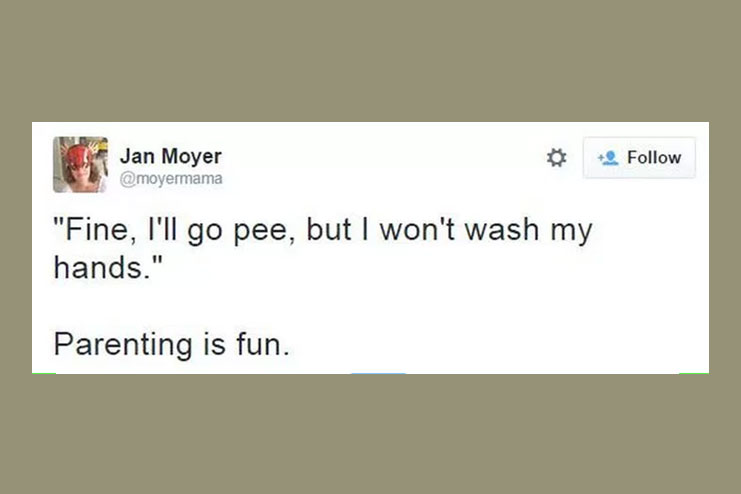Click the olive background above the tweet card

[370, 61]
